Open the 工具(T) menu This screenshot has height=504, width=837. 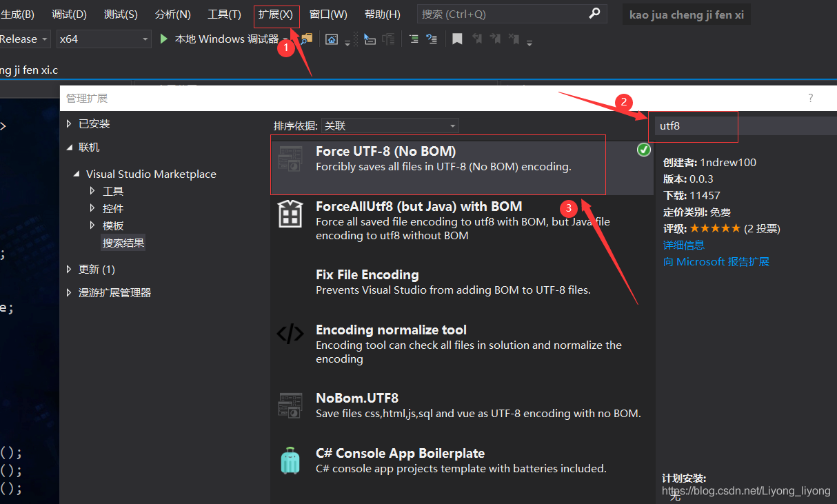225,14
